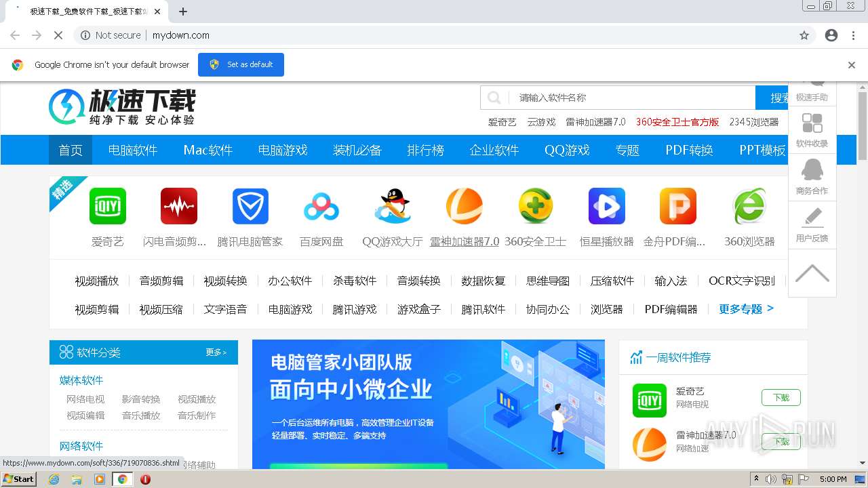Image resolution: width=868 pixels, height=488 pixels.
Task: Open the QQ游戏大厅 penguin icon
Action: point(393,206)
